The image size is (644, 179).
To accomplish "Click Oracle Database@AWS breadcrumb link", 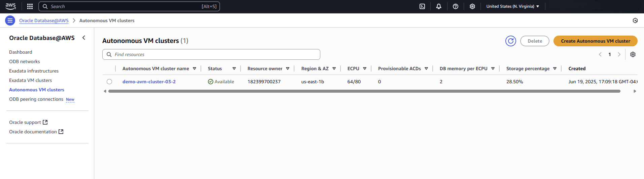I will pyautogui.click(x=44, y=20).
